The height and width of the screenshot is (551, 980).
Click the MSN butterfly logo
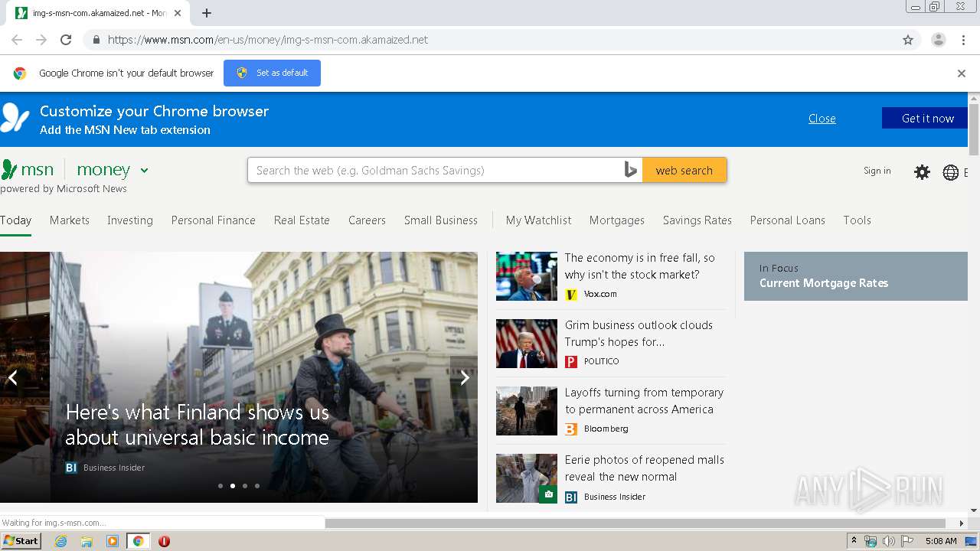click(9, 169)
